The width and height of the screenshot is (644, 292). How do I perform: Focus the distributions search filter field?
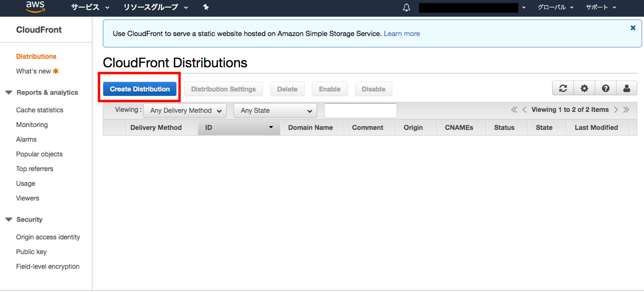coord(361,110)
